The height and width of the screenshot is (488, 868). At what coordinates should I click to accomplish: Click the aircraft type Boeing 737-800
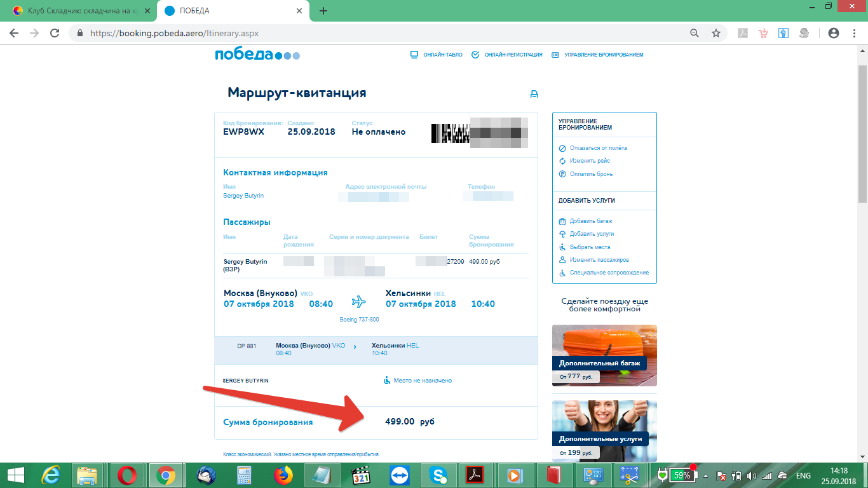coord(359,320)
